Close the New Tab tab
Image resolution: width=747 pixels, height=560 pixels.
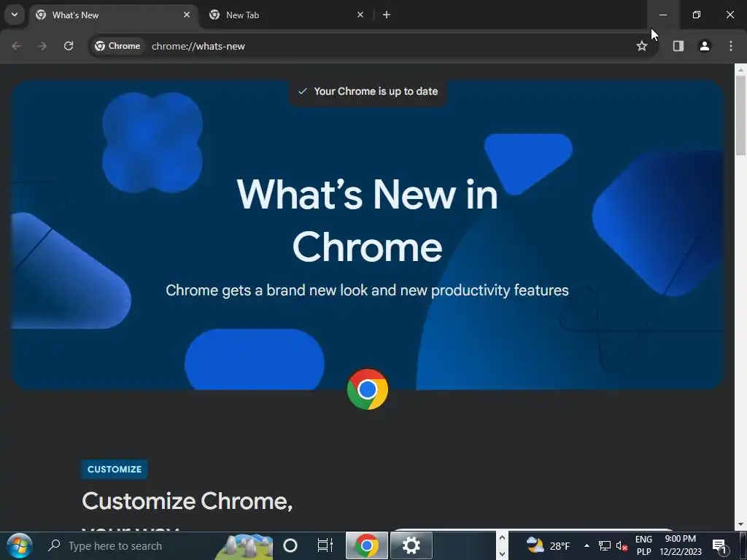click(x=360, y=15)
